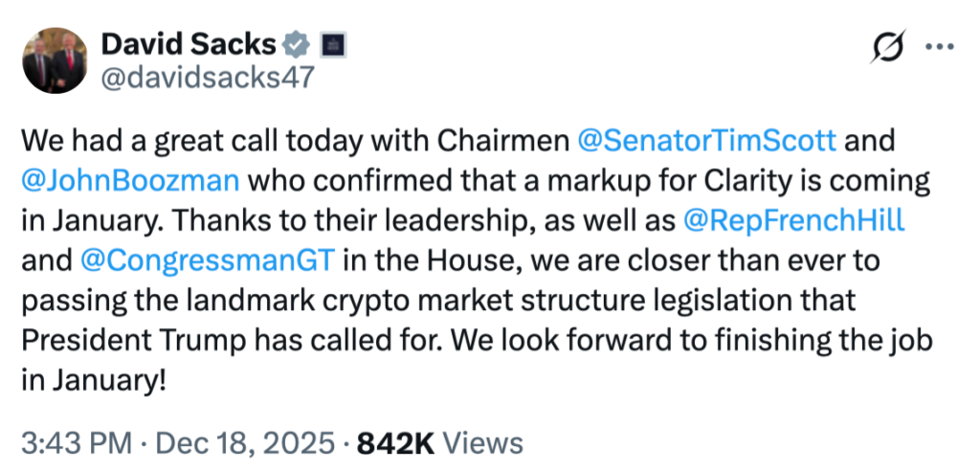This screenshot has height=471, width=980.
Task: Open the @davidsacks47 handle
Action: click(207, 77)
